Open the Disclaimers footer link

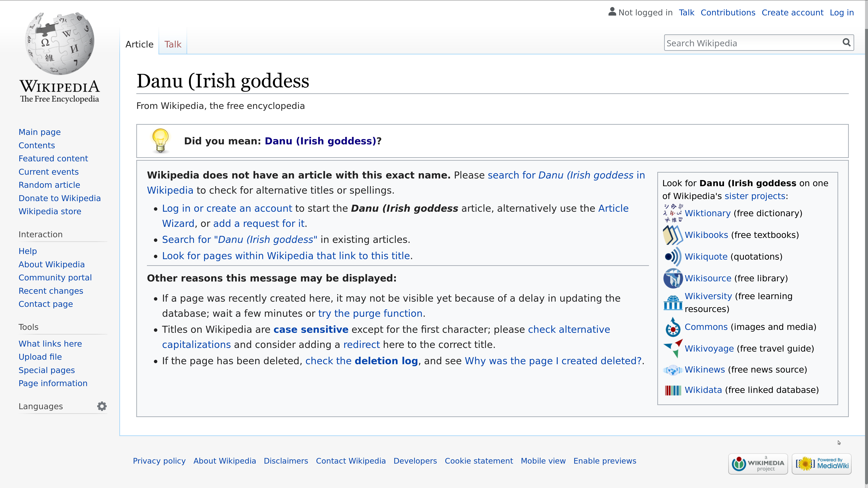tap(286, 461)
